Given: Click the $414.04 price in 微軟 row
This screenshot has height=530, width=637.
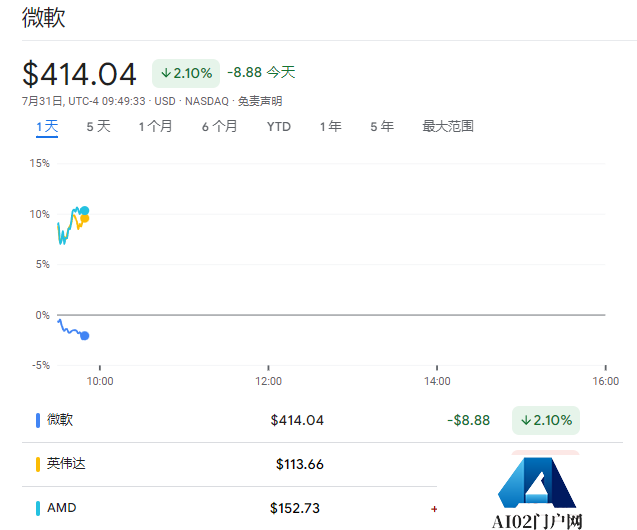Looking at the screenshot, I should pos(297,420).
